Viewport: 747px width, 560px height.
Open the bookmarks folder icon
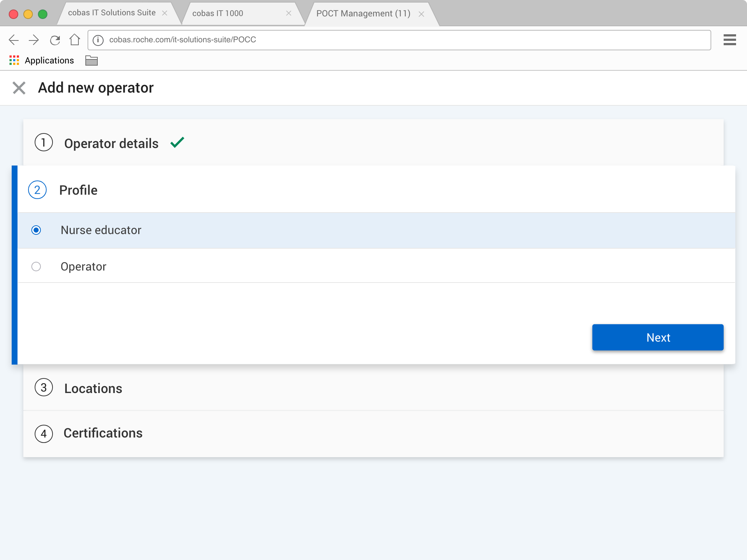91,61
